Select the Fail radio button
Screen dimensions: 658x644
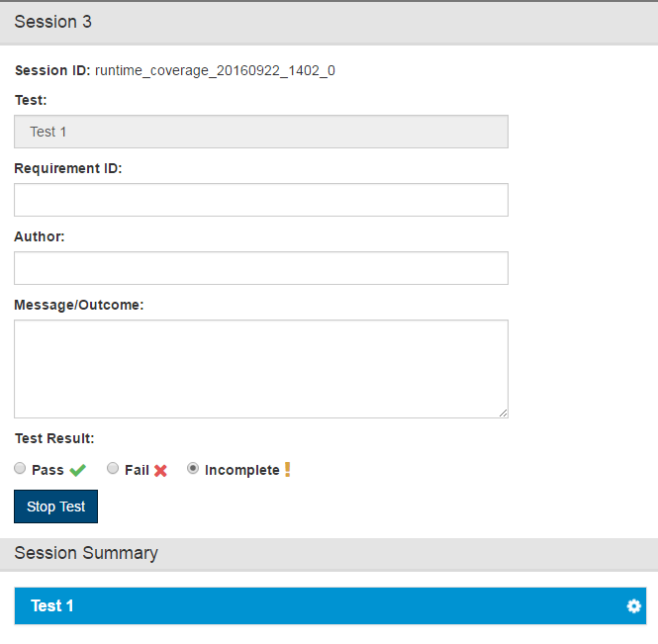[x=113, y=468]
